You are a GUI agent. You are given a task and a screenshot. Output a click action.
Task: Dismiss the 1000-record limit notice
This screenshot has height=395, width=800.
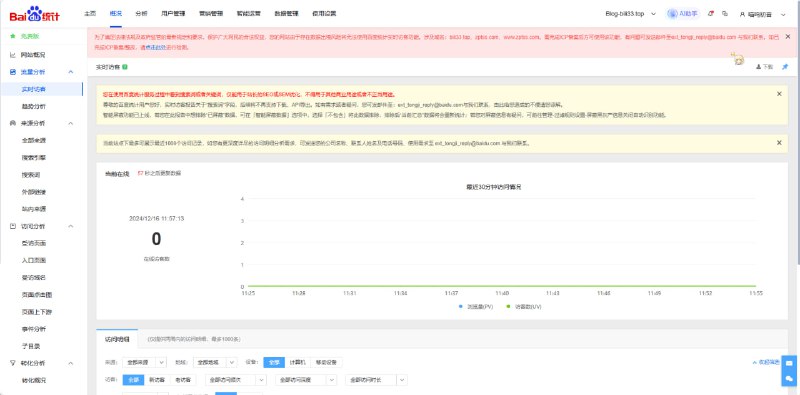(x=779, y=143)
